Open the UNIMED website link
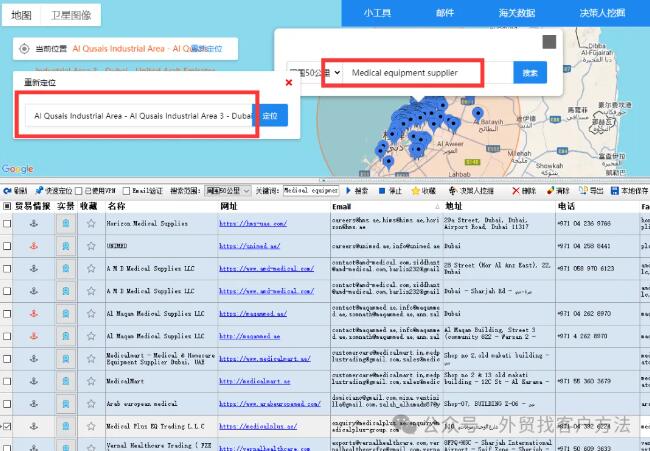The width and height of the screenshot is (650, 451). click(250, 246)
